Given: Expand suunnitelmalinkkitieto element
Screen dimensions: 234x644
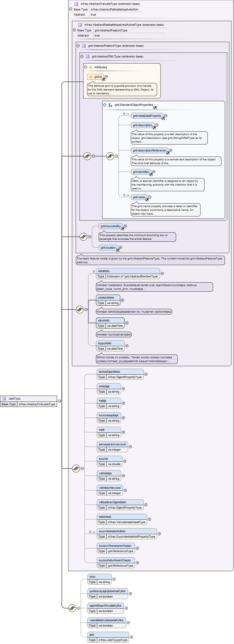Looking at the screenshot, I should 159,534.
